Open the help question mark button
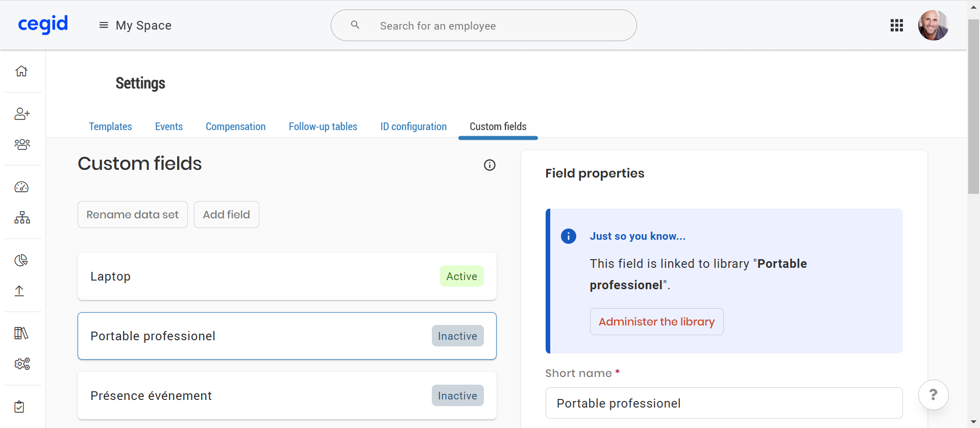 (933, 395)
